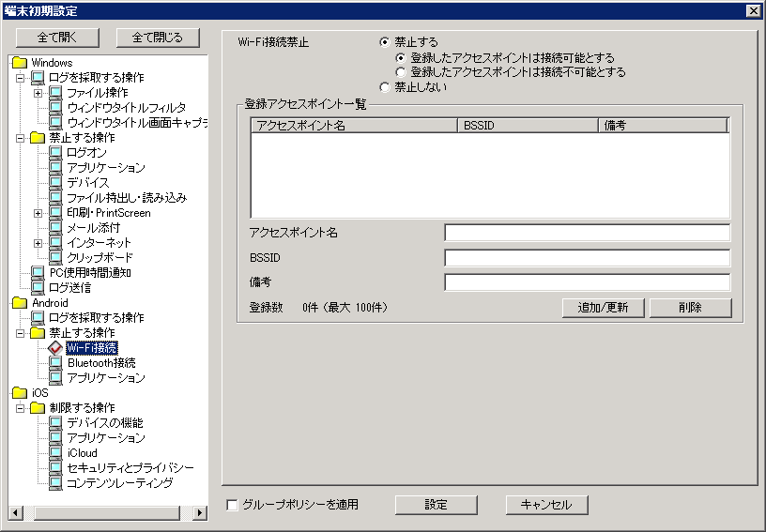Viewport: 766px width, 532px height.
Task: Select the 禁止する radio button
Action: coord(385,42)
